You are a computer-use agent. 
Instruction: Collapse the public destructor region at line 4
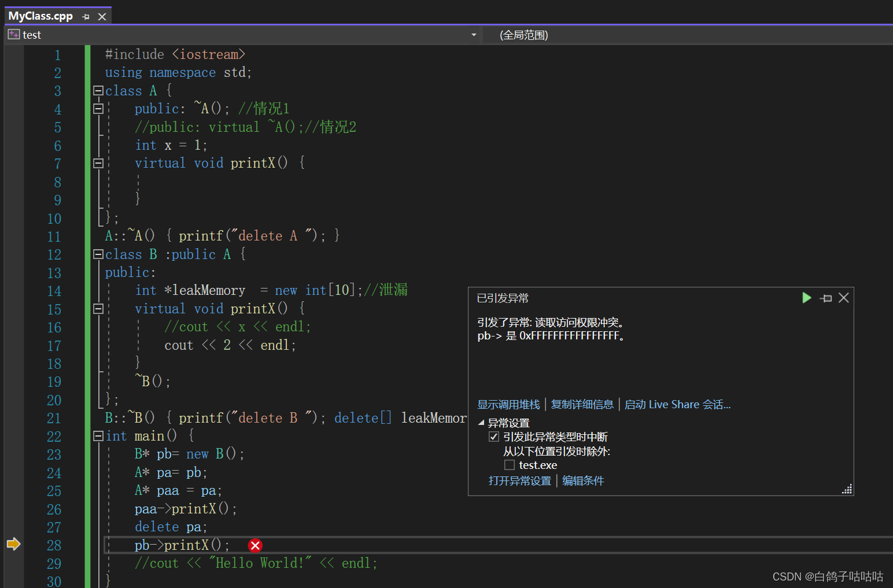click(98, 109)
